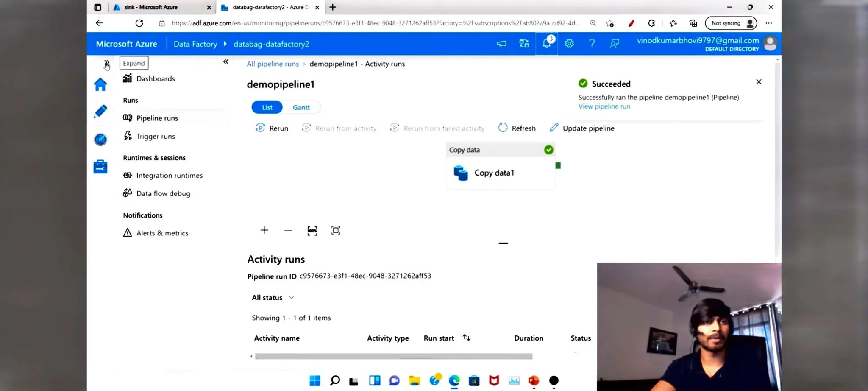Image resolution: width=868 pixels, height=391 pixels.
Task: Click Update pipeline
Action: [x=582, y=128]
